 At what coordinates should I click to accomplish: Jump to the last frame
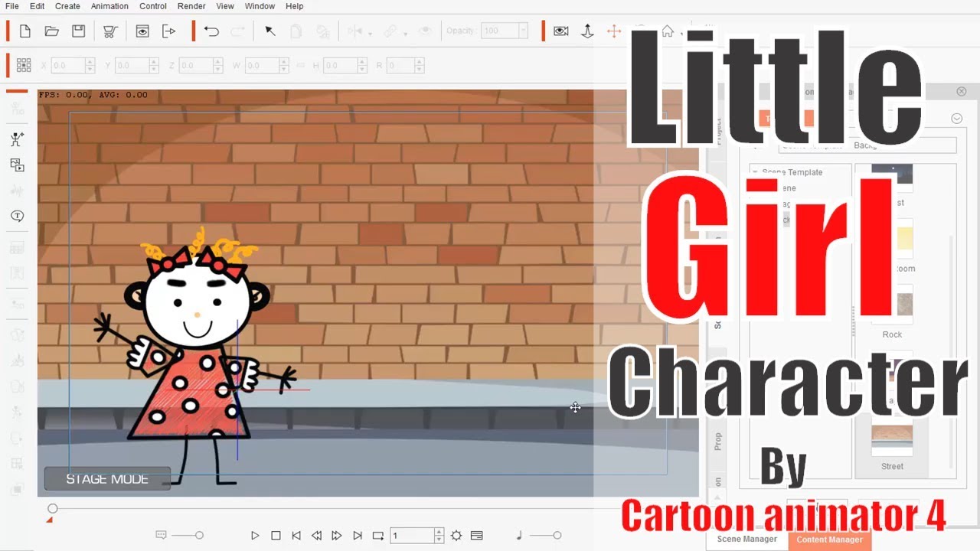[358, 536]
